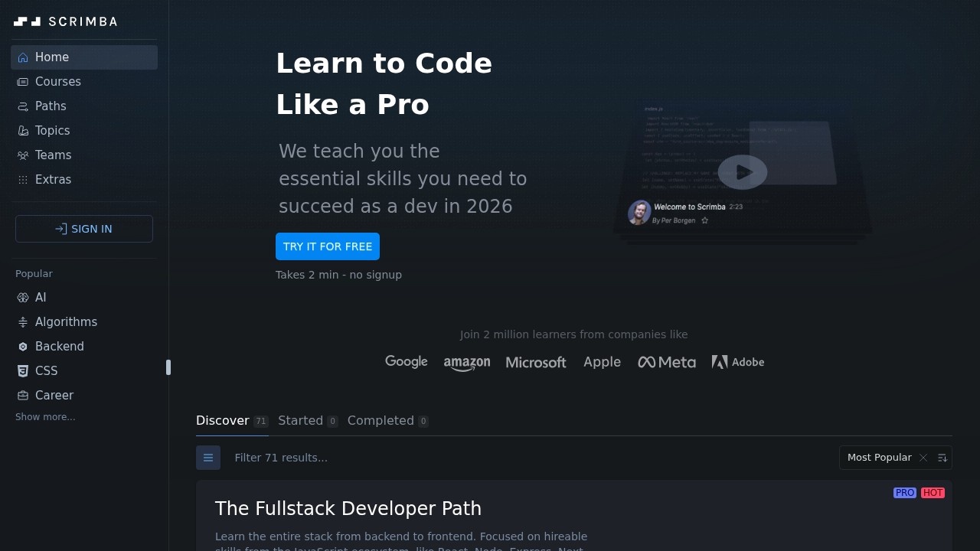Open Paths from the sidebar
Image resolution: width=980 pixels, height=551 pixels.
[x=84, y=106]
